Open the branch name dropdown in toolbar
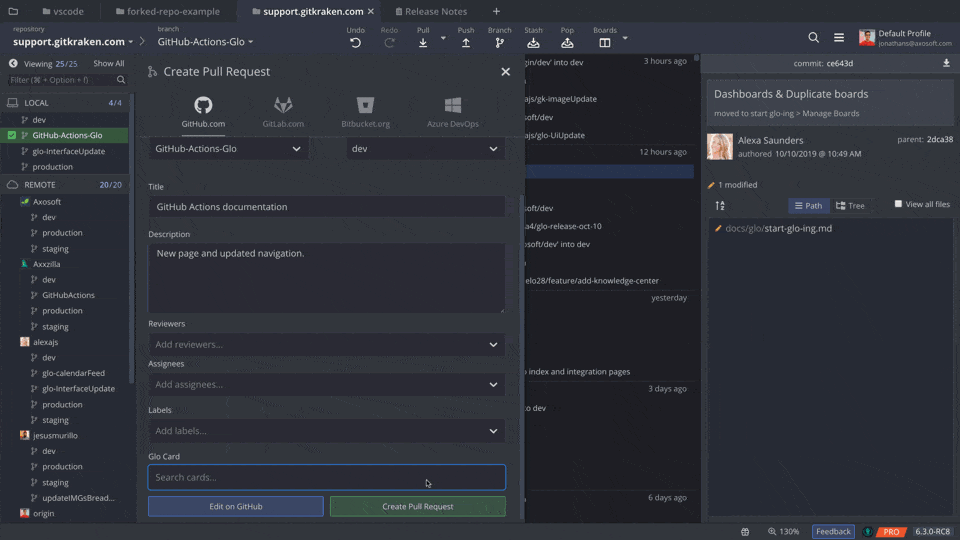 [205, 42]
